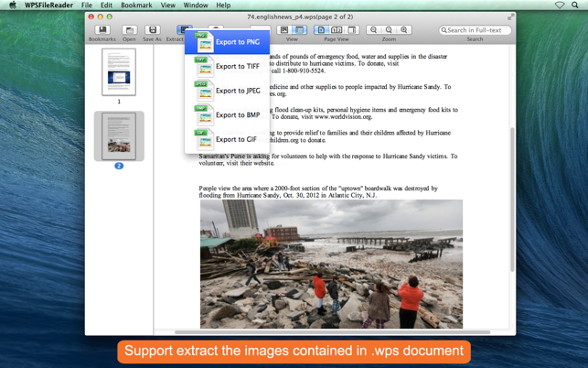Open the Help menu
This screenshot has width=588, height=368.
223,5
